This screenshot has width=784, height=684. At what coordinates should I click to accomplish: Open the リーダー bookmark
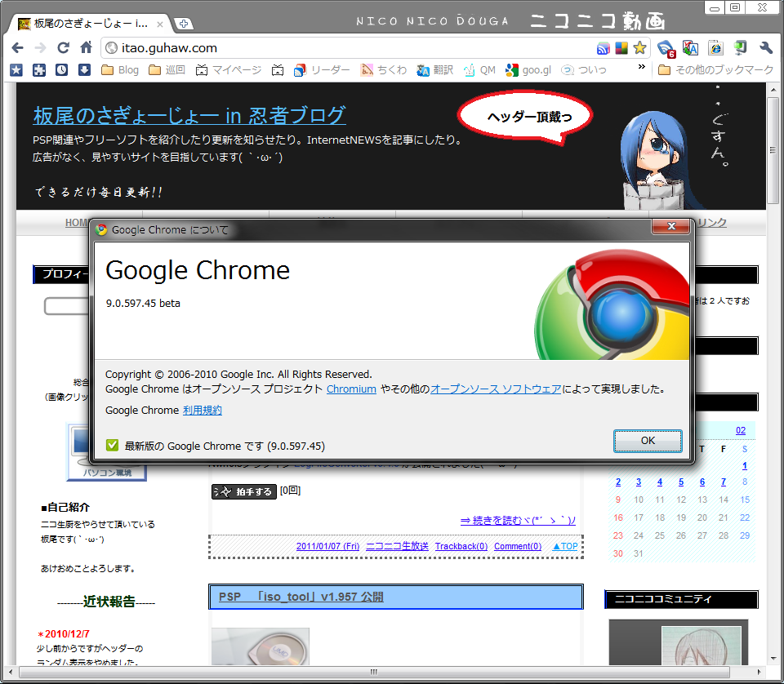click(x=322, y=70)
